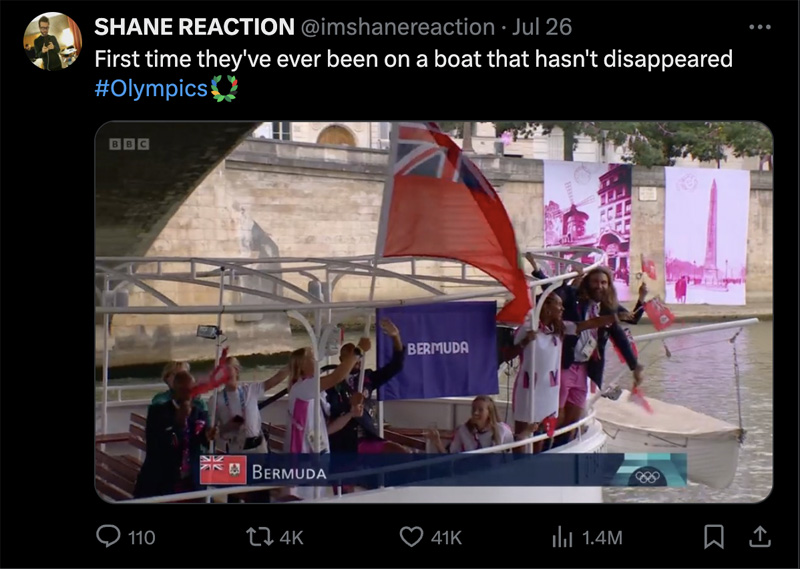Click the Olympic wreath emoji beside hashtag
This screenshot has height=569, width=800.
224,88
